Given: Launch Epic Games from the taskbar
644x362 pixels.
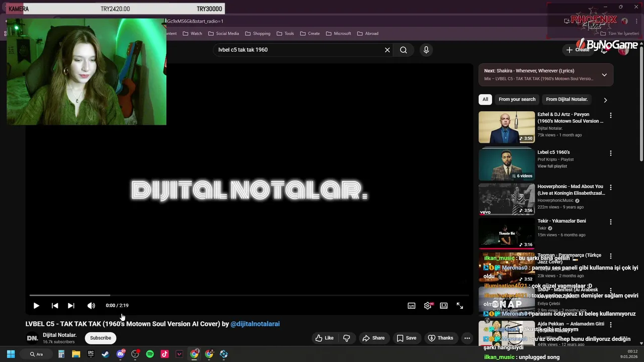Looking at the screenshot, I should 91,354.
